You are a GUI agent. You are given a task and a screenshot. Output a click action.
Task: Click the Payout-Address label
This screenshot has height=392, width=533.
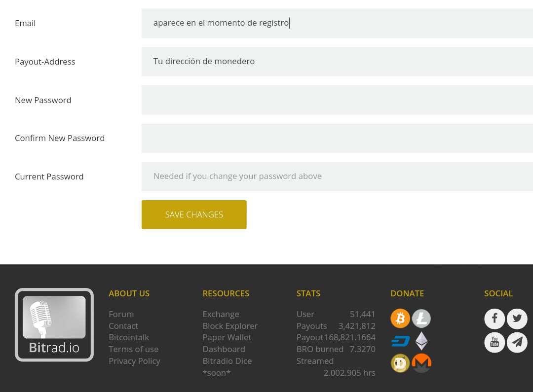point(45,62)
